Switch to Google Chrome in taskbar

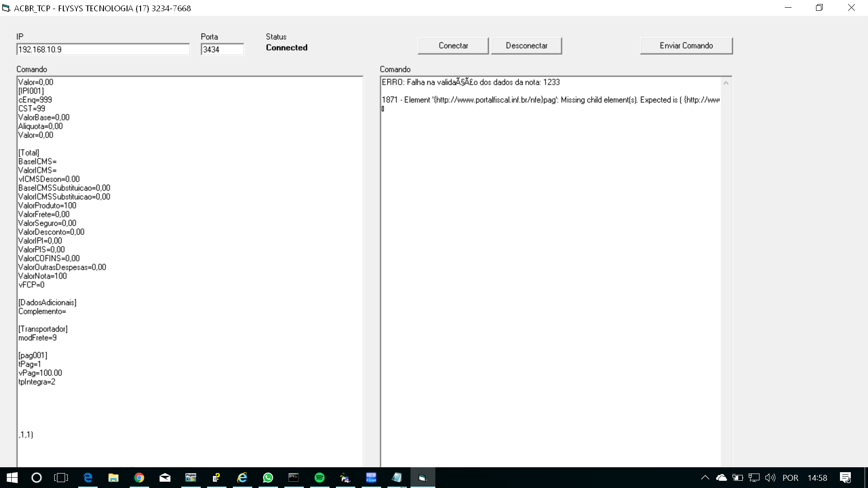click(139, 478)
